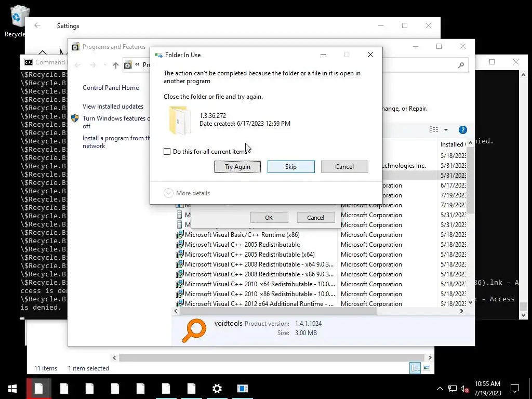The image size is (532, 399).
Task: Click search magnifier in Programs and Features
Action: (x=461, y=65)
